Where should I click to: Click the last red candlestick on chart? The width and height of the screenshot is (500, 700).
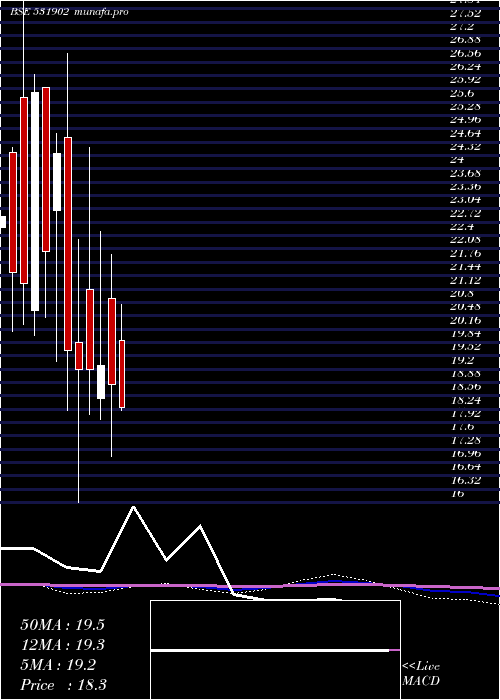click(122, 374)
